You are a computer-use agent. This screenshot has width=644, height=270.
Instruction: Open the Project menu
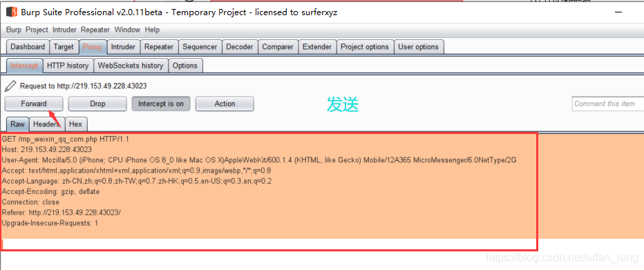click(x=37, y=30)
